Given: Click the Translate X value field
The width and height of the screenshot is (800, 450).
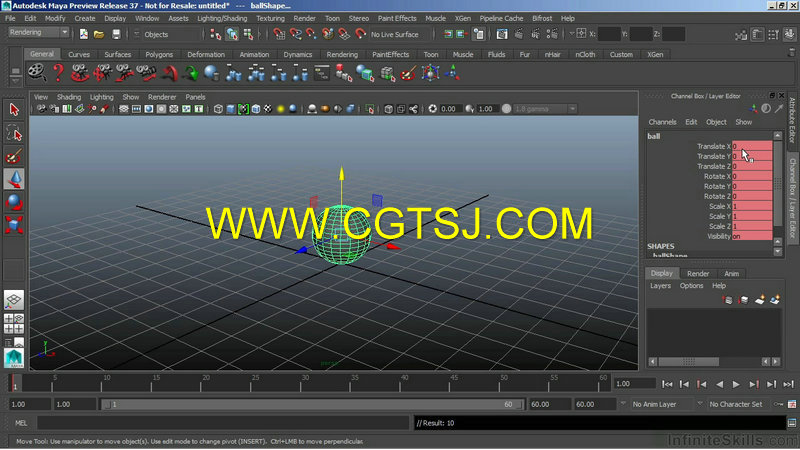Looking at the screenshot, I should [x=752, y=146].
